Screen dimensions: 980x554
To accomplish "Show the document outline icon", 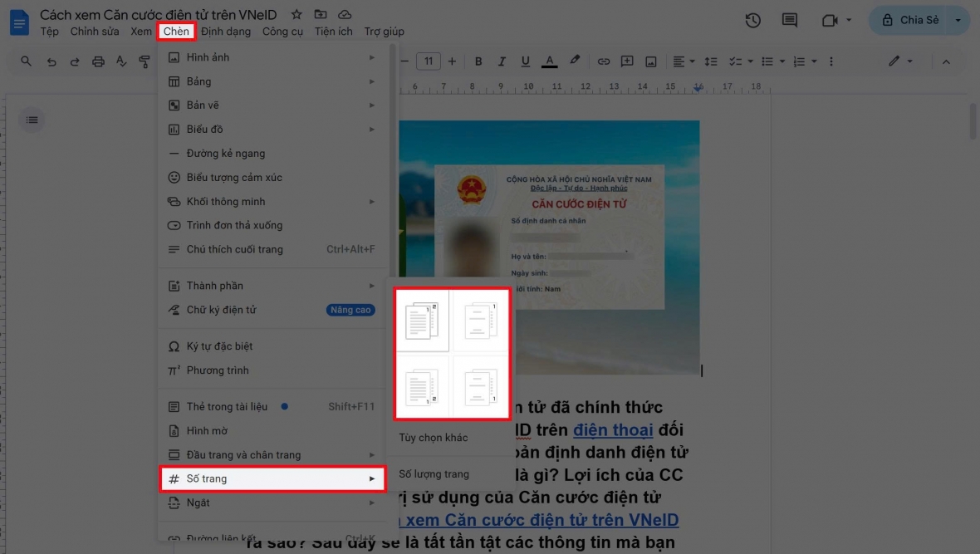I will (x=32, y=120).
